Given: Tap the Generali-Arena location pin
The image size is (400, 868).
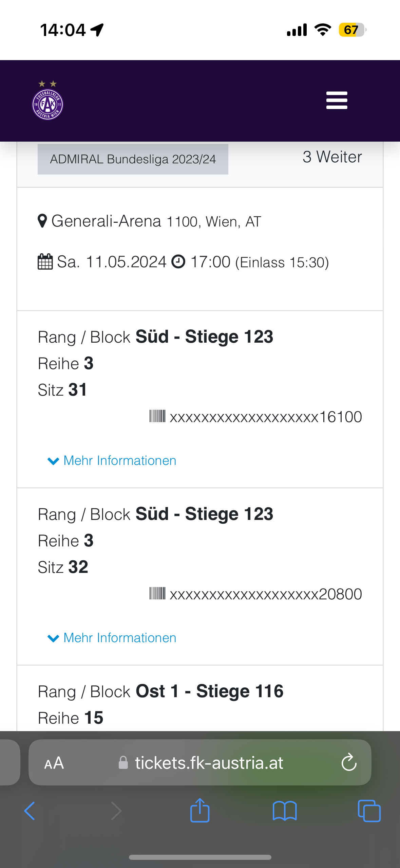Looking at the screenshot, I should tap(42, 221).
